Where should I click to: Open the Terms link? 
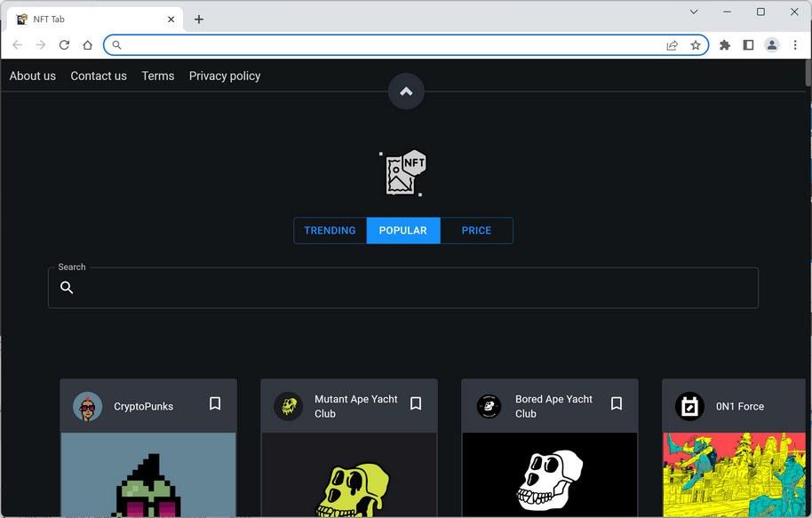tap(158, 76)
